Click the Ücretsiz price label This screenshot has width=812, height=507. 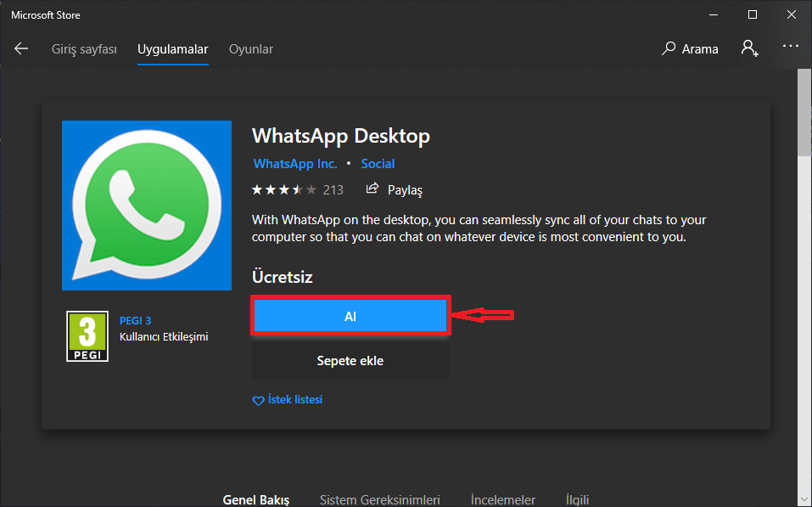tap(283, 277)
